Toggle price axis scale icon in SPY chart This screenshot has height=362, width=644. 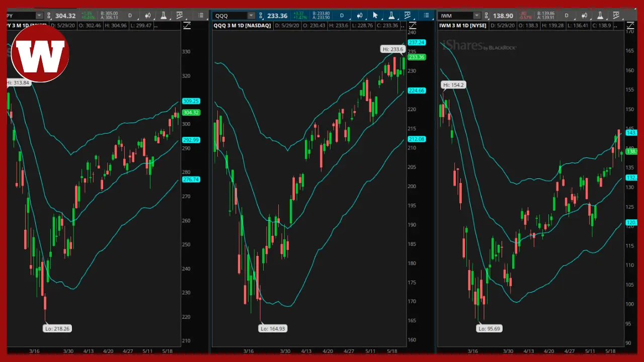pos(187,26)
